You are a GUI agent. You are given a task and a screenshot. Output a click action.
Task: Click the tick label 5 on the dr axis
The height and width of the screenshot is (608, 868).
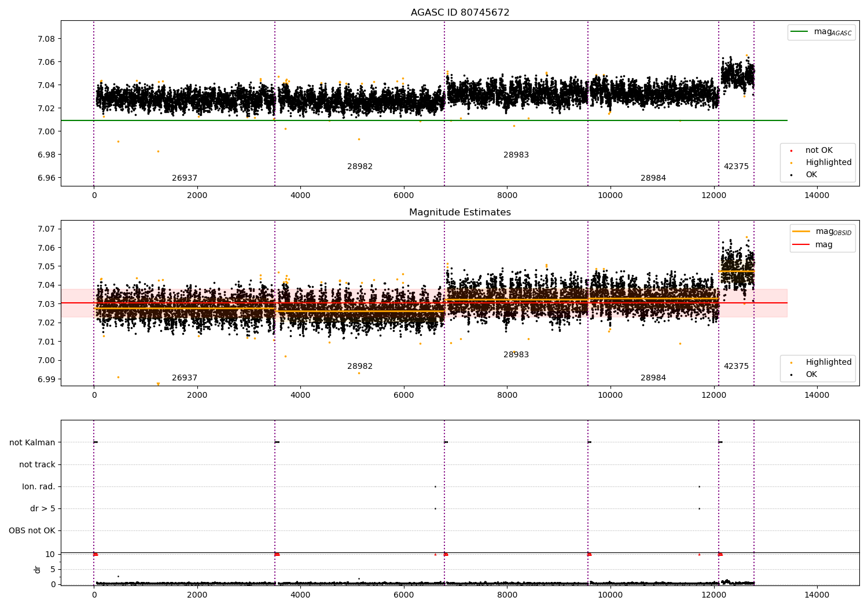pos(53,570)
